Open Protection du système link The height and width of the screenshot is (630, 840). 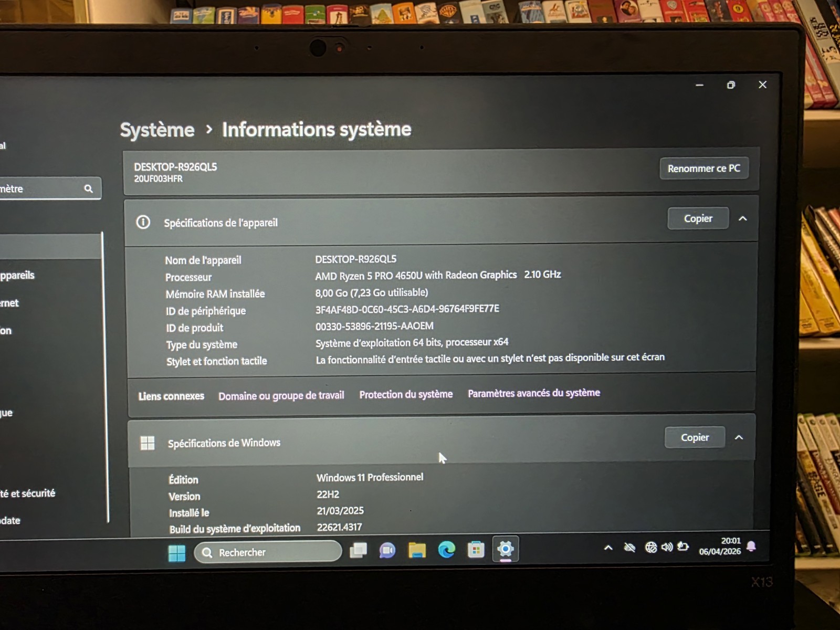coord(406,394)
